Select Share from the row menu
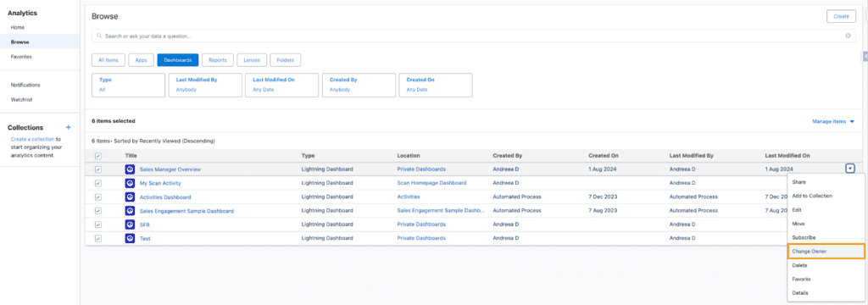Viewport: 868px width, 305px height. click(826, 182)
